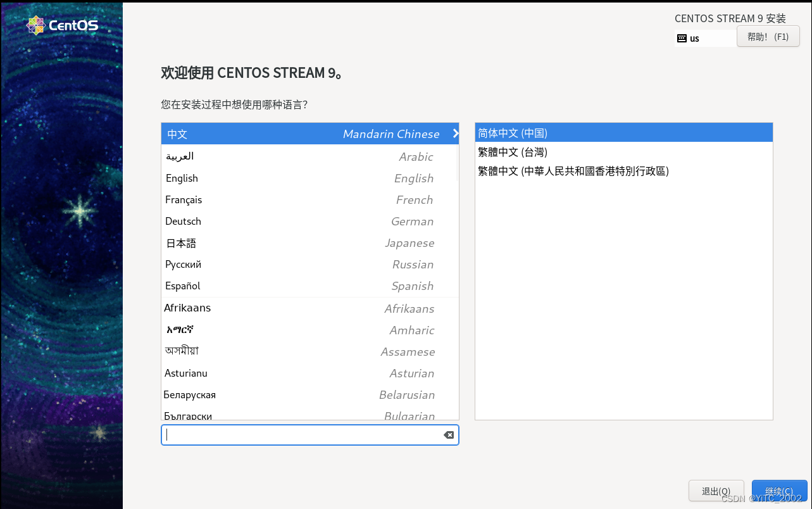This screenshot has height=509, width=812.
Task: Expand the 中文 row chevron arrow
Action: pyautogui.click(x=455, y=134)
